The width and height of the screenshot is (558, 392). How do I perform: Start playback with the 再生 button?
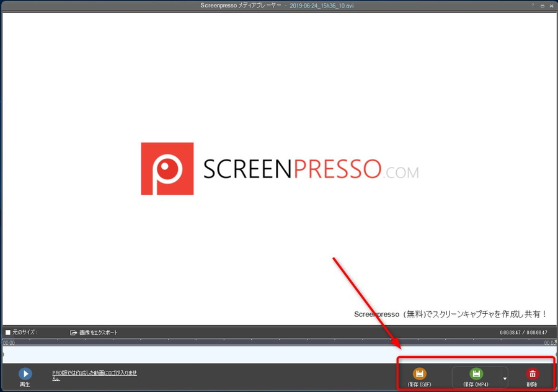click(x=25, y=377)
